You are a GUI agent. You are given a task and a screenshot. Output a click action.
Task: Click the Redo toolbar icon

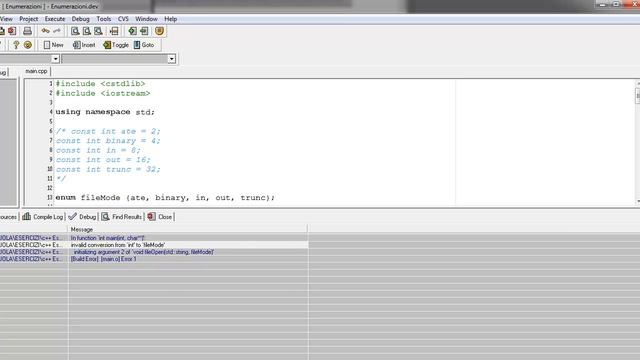57,31
